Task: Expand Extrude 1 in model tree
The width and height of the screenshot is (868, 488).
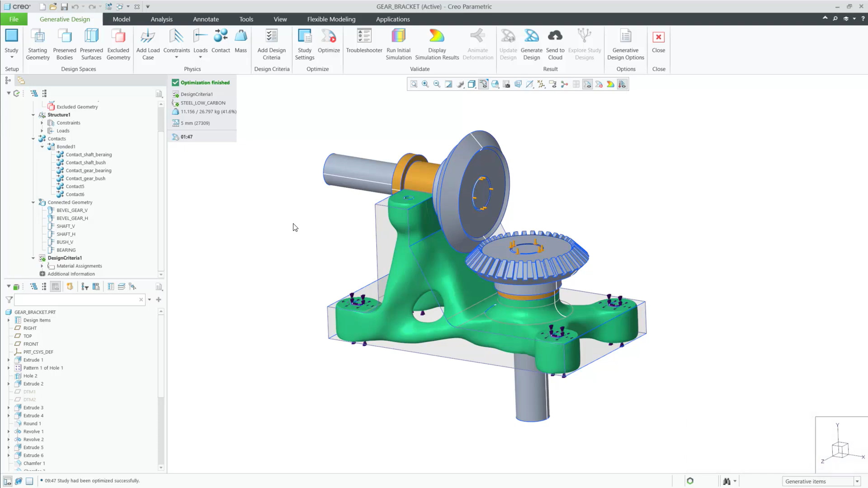Action: point(9,360)
